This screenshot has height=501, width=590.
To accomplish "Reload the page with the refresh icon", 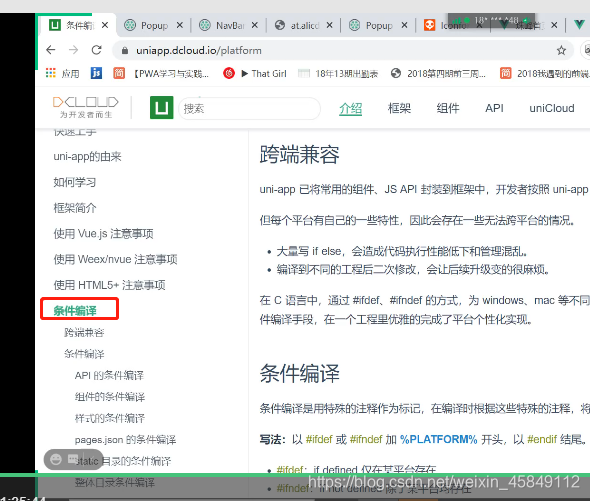I will coord(97,50).
